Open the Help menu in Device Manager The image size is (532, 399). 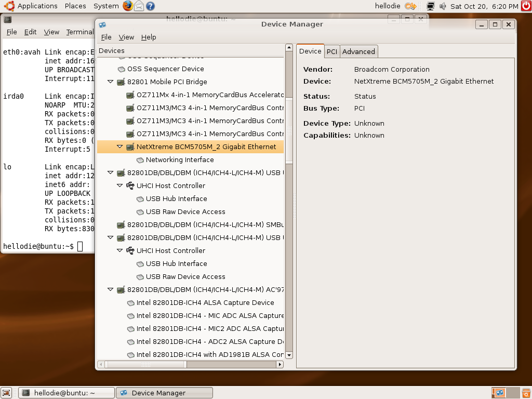[149, 37]
